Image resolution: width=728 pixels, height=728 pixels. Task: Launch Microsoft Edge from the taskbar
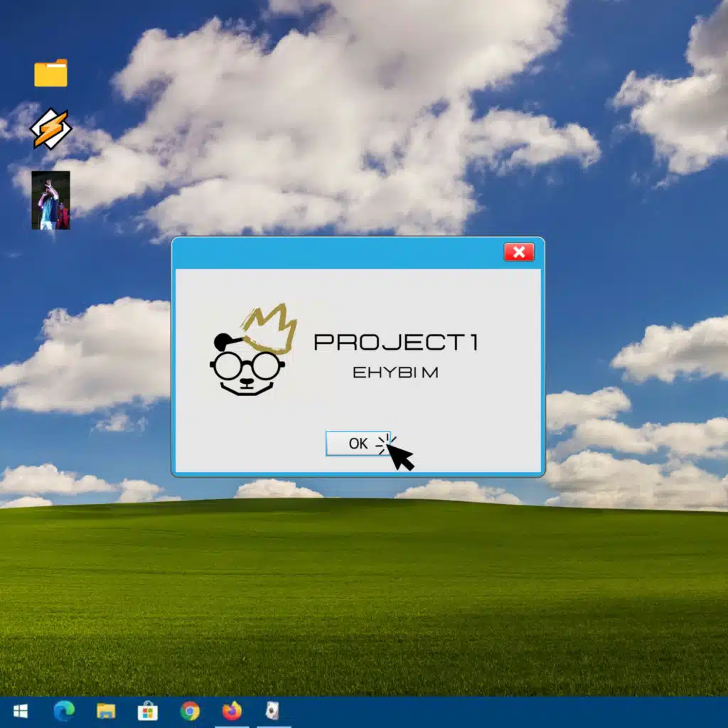(x=64, y=711)
